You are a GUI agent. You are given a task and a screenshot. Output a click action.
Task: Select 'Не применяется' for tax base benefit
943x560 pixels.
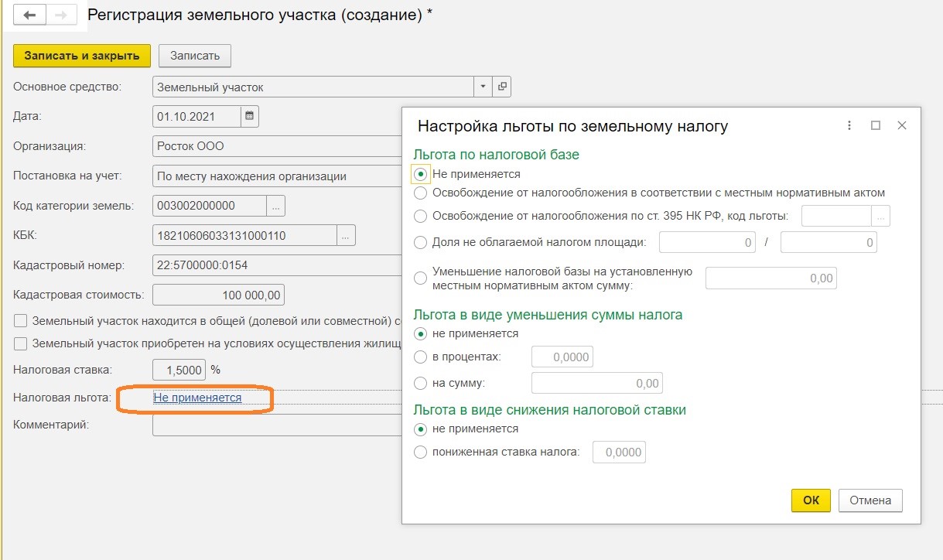pos(420,174)
